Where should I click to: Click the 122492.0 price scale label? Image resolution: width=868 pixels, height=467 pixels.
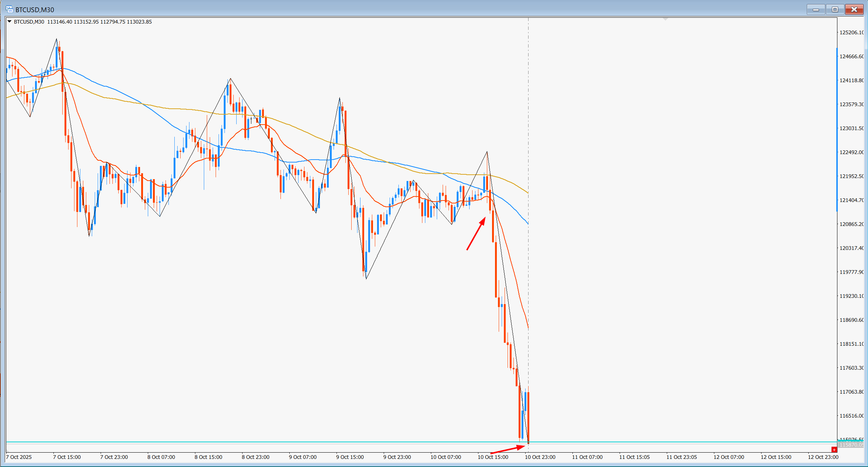pos(851,152)
